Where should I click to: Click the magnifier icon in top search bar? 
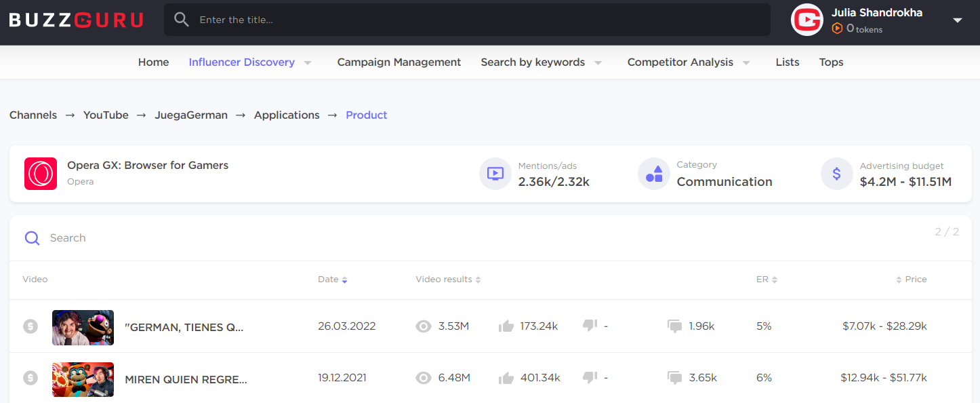[x=182, y=20]
